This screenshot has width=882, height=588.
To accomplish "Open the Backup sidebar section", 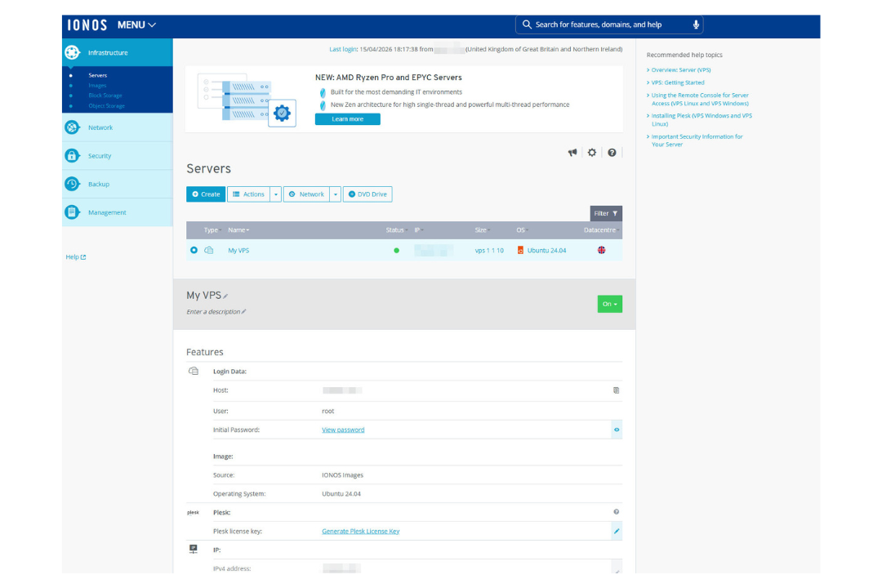I will tap(117, 184).
